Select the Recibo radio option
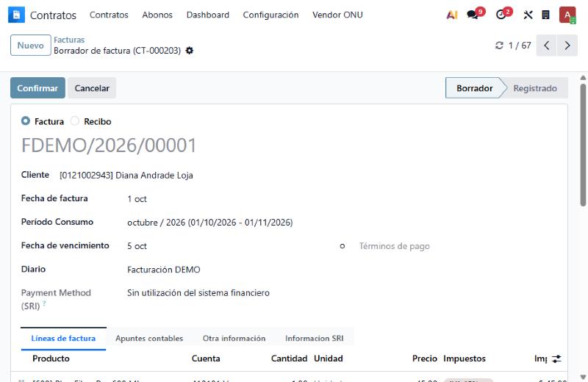This screenshot has height=382, width=588. [x=75, y=120]
